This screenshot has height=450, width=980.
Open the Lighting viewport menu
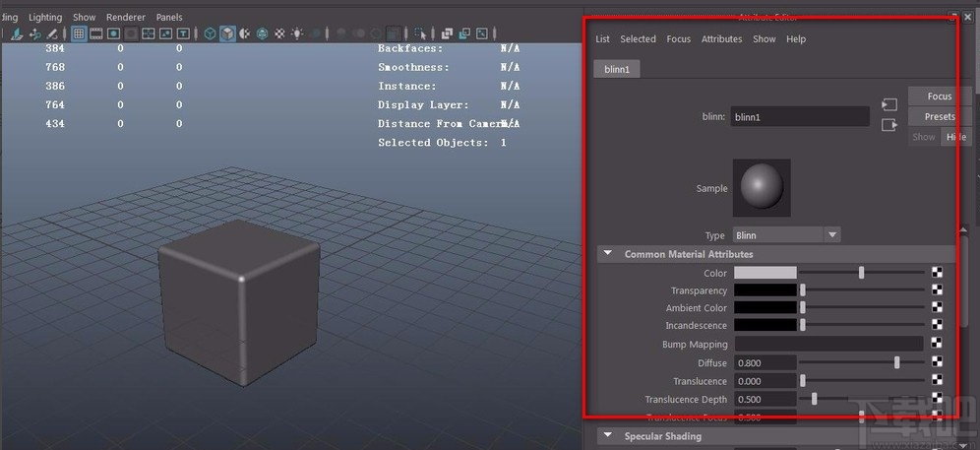[45, 17]
